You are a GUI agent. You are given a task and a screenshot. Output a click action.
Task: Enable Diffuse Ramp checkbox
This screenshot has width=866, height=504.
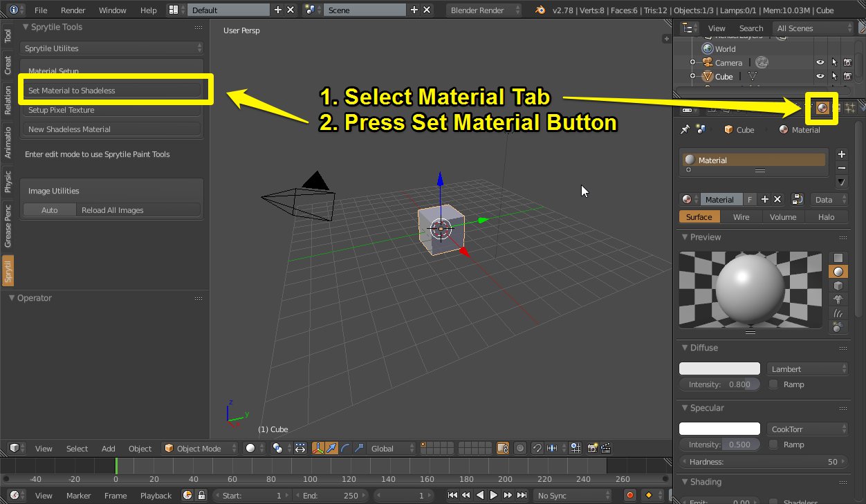(x=773, y=384)
